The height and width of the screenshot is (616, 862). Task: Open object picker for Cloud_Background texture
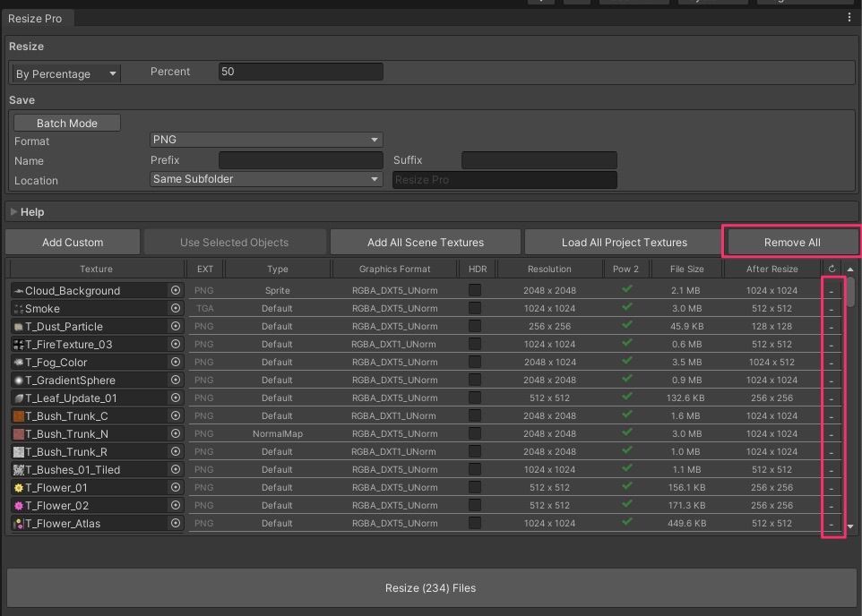[176, 290]
